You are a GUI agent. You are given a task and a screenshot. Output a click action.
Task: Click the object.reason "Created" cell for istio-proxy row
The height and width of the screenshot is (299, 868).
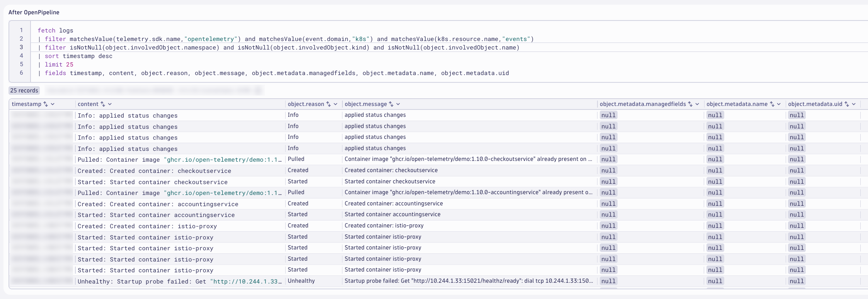(298, 226)
